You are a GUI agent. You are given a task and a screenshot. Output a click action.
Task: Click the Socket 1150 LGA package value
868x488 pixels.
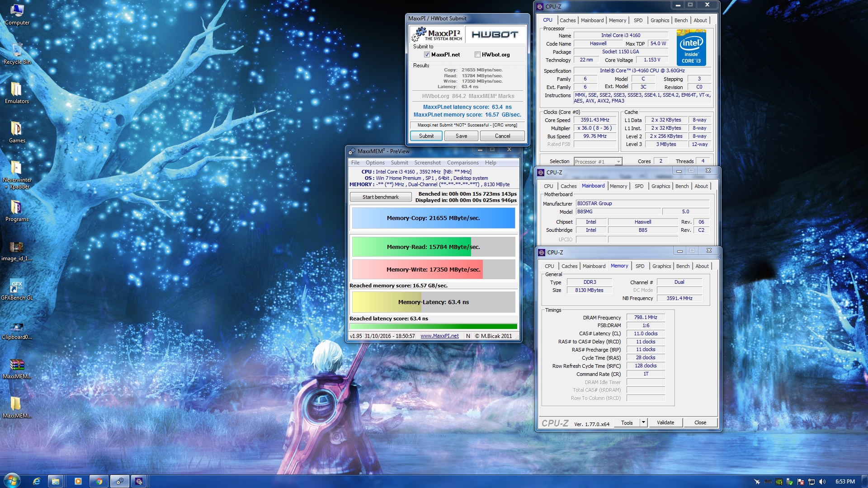pyautogui.click(x=620, y=52)
